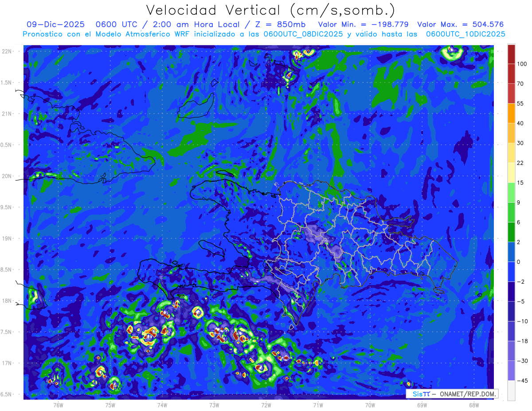Screen dimensions: 532x411
Task: Click the "Valor Min. = -198.779" value
Action: [363, 24]
